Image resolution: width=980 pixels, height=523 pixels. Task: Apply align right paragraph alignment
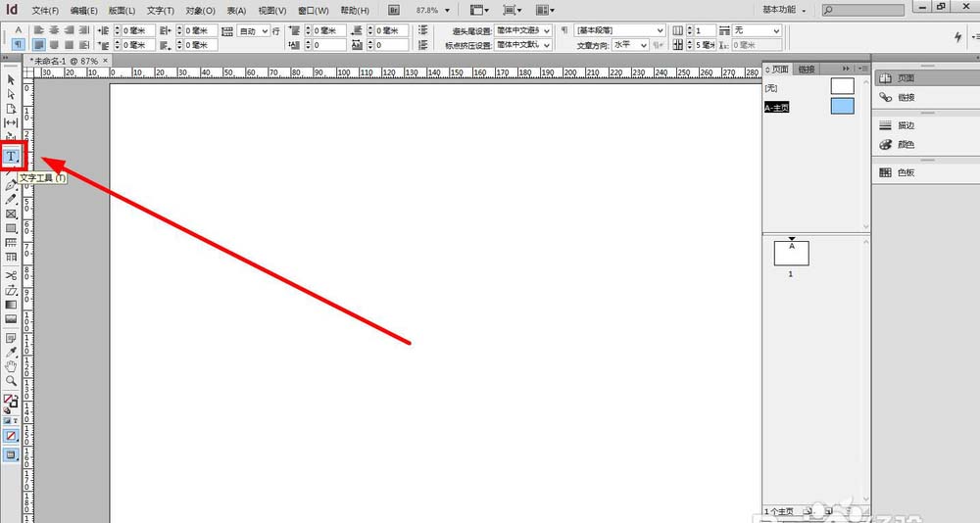point(69,30)
